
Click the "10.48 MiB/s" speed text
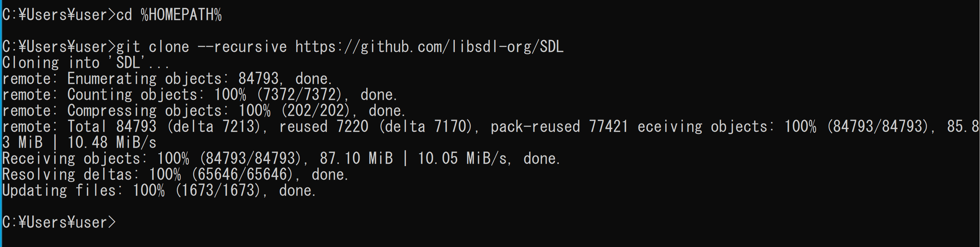click(112, 143)
